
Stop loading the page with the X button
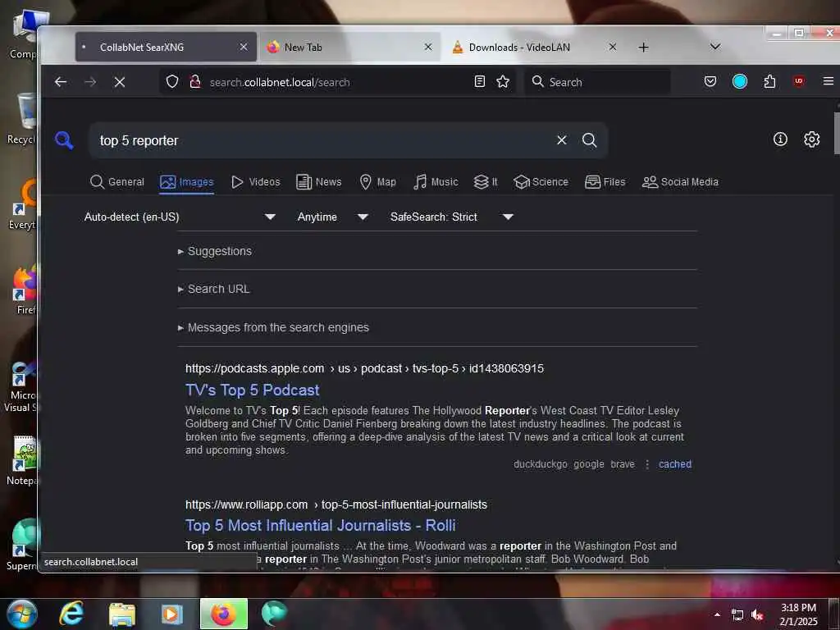pyautogui.click(x=120, y=82)
